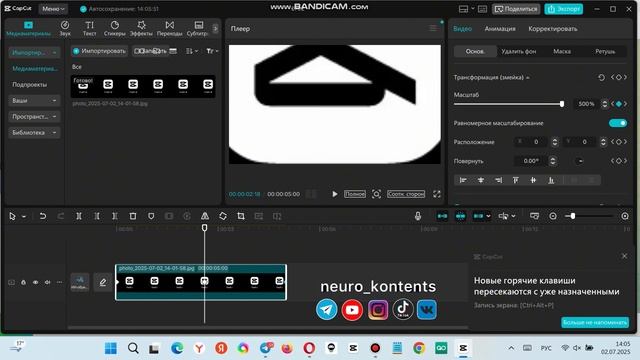This screenshot has width=640, height=360.
Task: Delete the selected clip with trash icon
Action: [133, 216]
